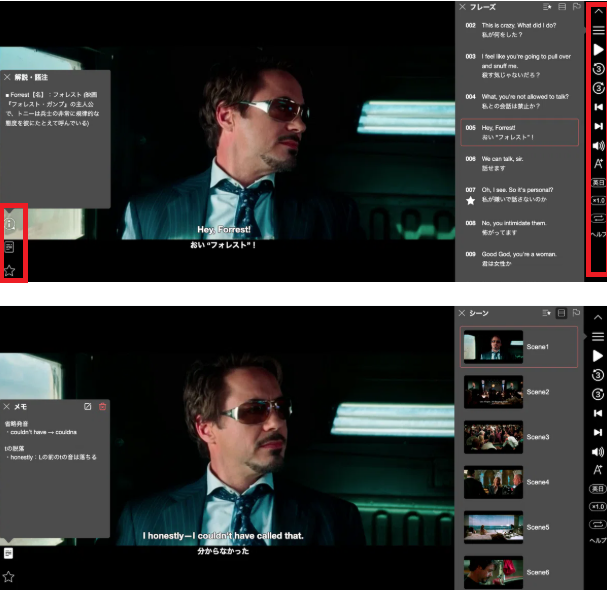
Task: Edit the memo with the pencil icon
Action: coord(87,406)
